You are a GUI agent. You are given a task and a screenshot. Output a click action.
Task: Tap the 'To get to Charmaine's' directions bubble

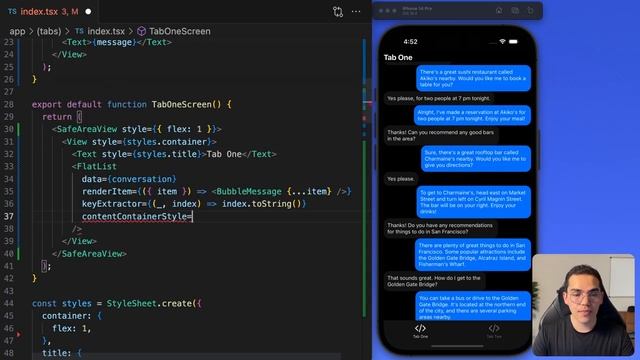point(473,202)
